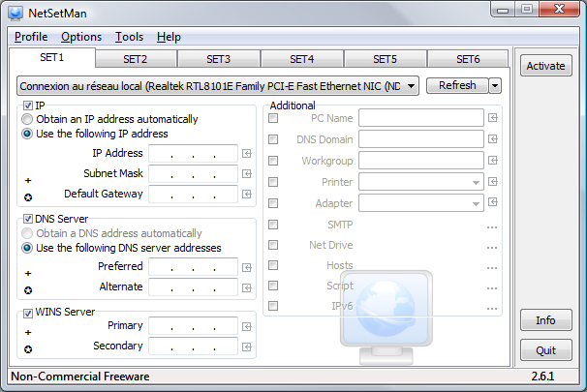587x392 pixels.
Task: Click the NetSetMan title bar icon
Action: (15, 14)
